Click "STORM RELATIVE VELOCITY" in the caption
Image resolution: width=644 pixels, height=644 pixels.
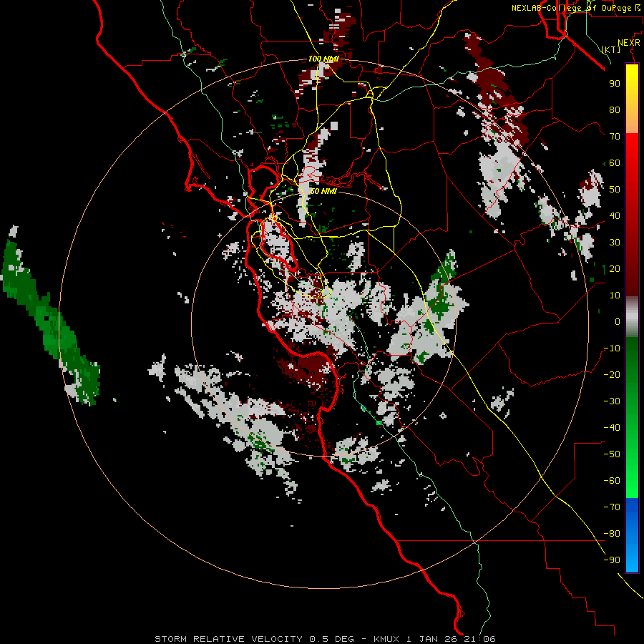click(x=228, y=639)
